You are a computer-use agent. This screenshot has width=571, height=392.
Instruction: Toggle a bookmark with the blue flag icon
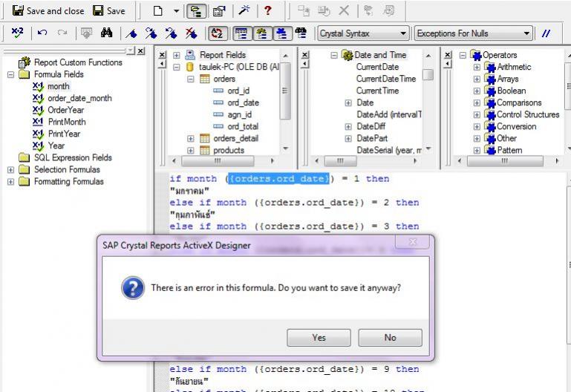pyautogui.click(x=131, y=33)
